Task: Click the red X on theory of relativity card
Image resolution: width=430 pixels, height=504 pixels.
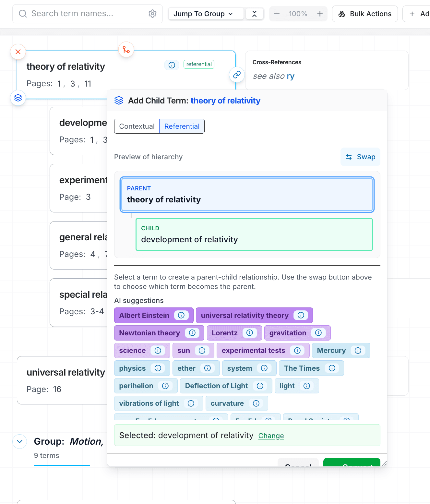Action: pos(18,52)
